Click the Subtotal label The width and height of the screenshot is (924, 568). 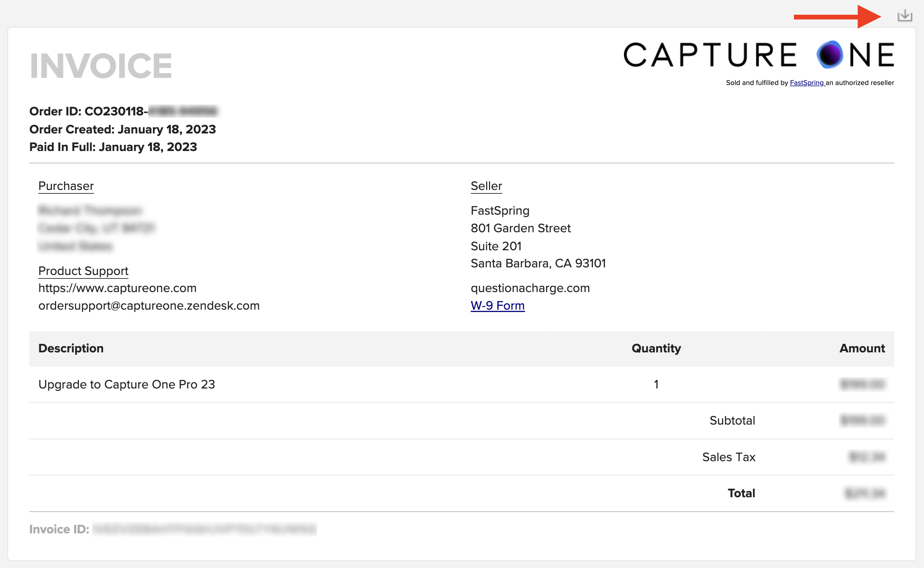coord(732,420)
